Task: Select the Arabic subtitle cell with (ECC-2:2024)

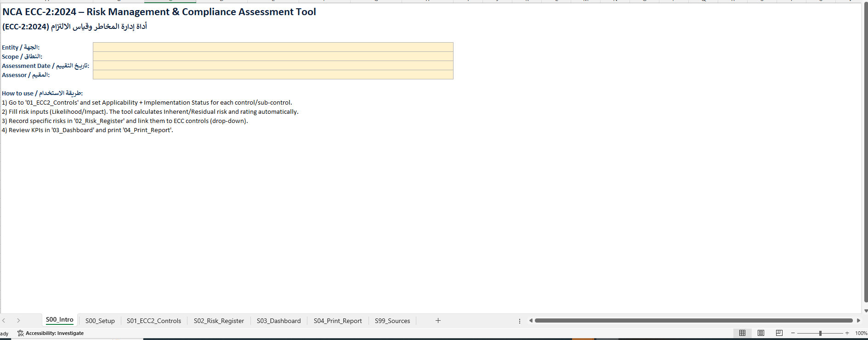Action: click(x=74, y=27)
